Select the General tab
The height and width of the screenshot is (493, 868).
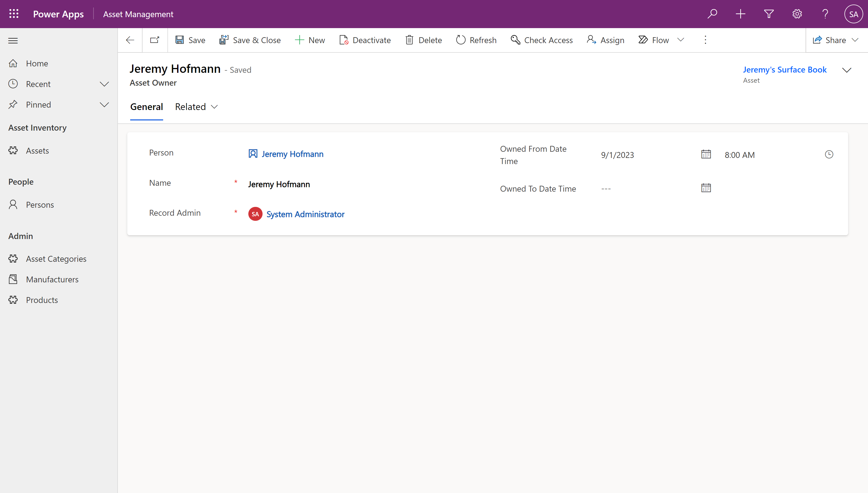[x=147, y=107]
